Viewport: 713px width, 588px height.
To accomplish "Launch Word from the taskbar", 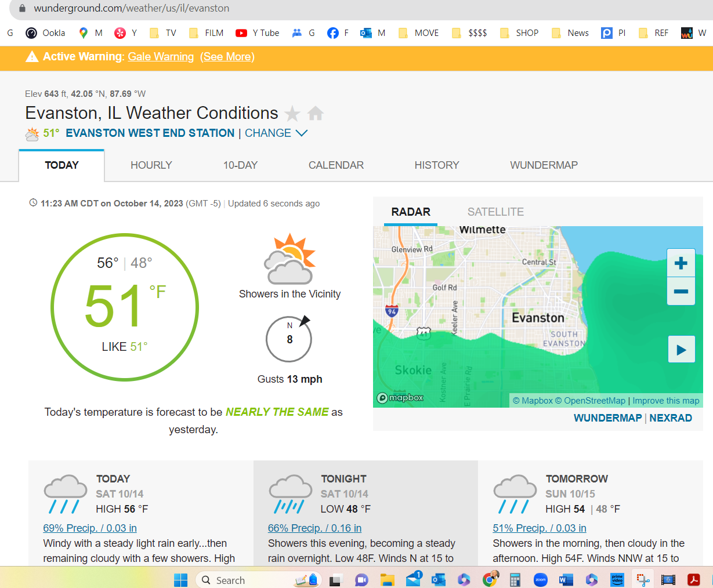I will (x=566, y=579).
